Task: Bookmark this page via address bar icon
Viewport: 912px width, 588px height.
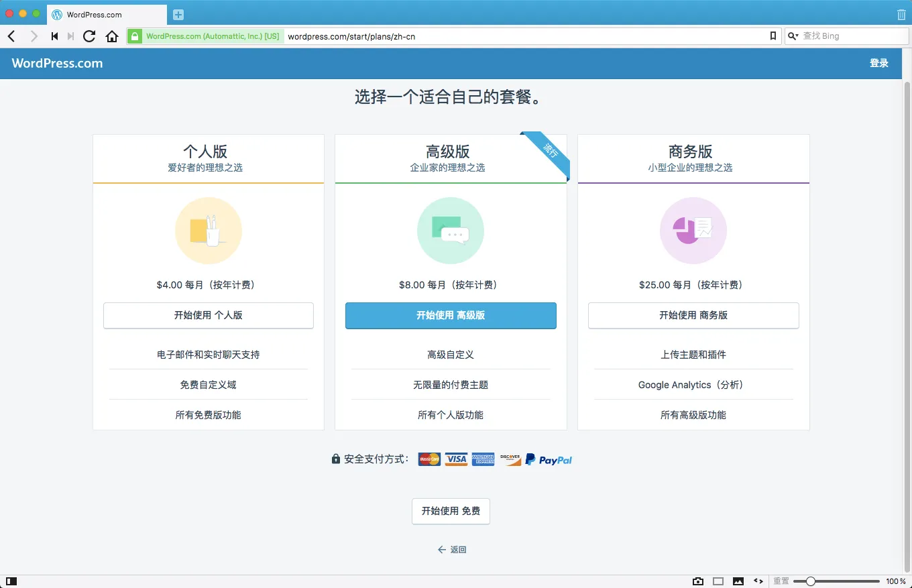Action: tap(773, 36)
